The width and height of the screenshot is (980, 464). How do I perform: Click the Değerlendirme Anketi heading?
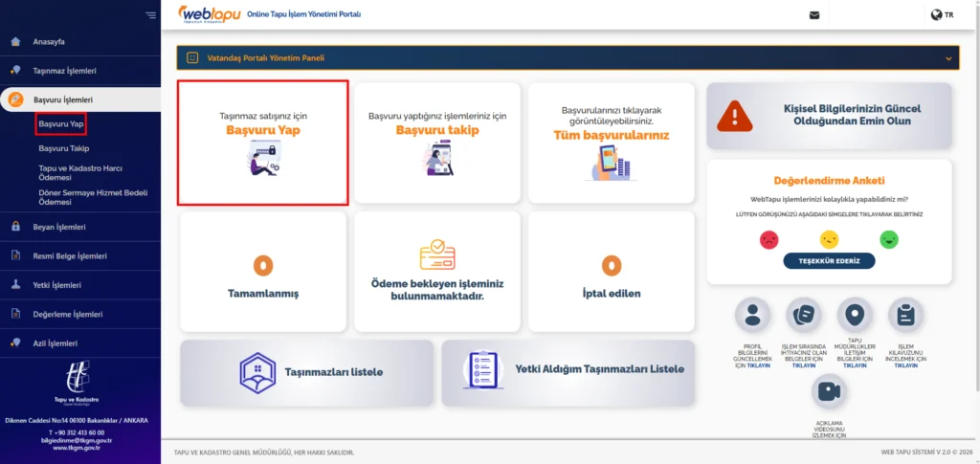coord(829,181)
